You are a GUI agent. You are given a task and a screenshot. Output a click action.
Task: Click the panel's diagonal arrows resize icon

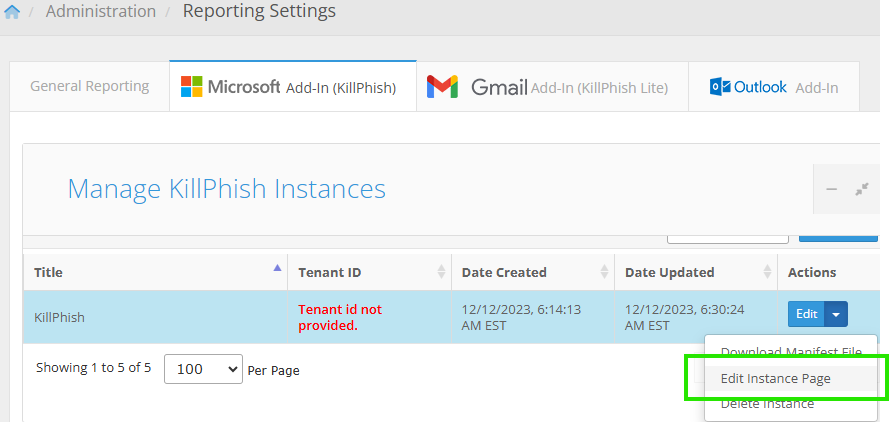[862, 189]
